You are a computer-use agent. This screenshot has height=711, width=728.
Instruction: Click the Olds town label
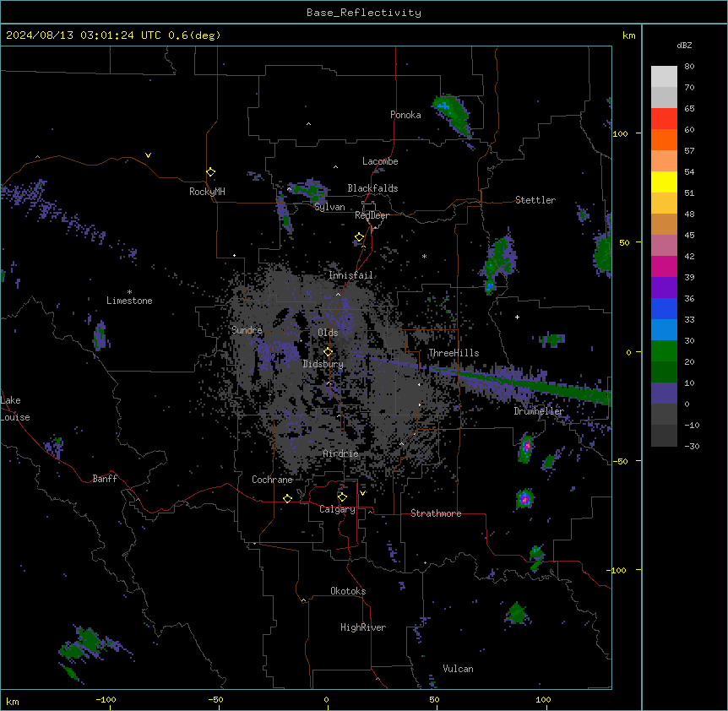click(328, 333)
